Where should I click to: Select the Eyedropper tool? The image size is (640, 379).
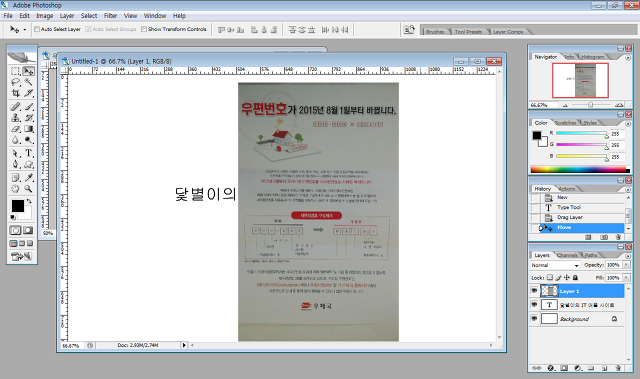click(28, 178)
